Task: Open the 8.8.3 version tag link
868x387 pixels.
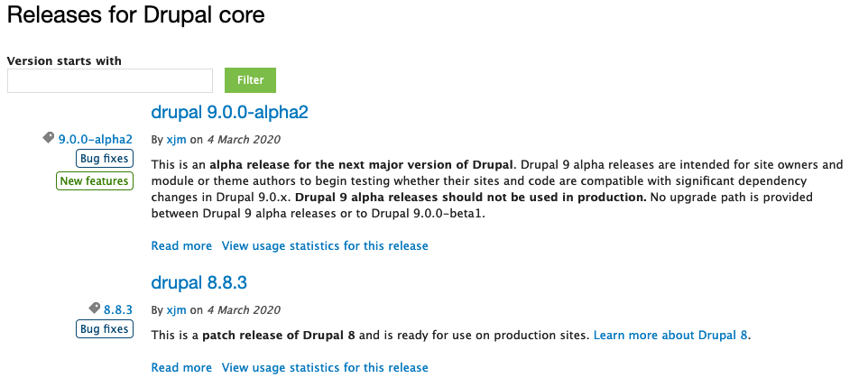Action: pyautogui.click(x=118, y=310)
